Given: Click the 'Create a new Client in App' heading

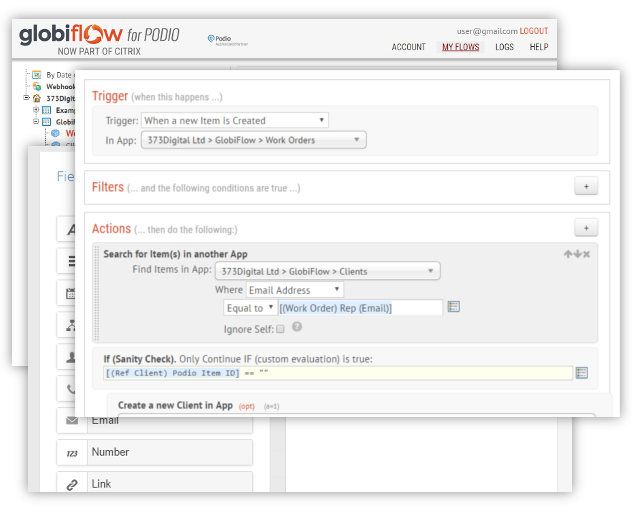Looking at the screenshot, I should [175, 405].
